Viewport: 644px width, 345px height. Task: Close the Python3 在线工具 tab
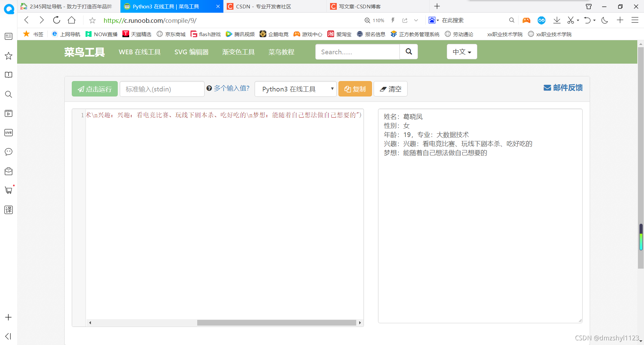218,6
